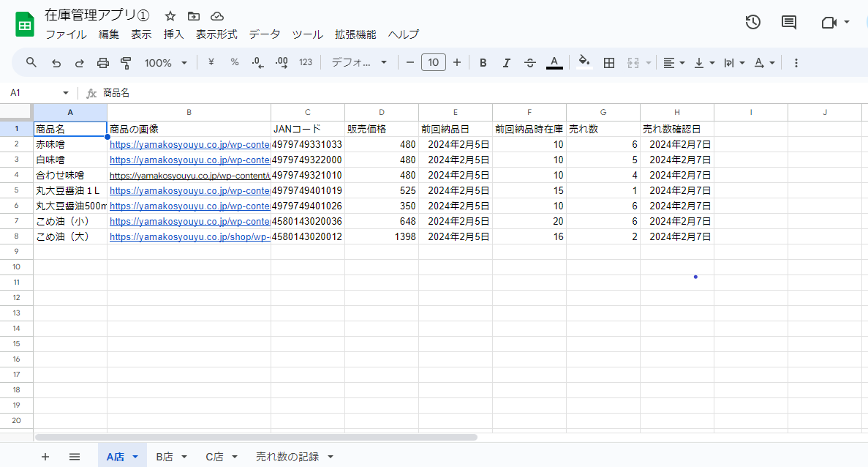
Task: Switch to the B店 sheet tab
Action: 165,457
